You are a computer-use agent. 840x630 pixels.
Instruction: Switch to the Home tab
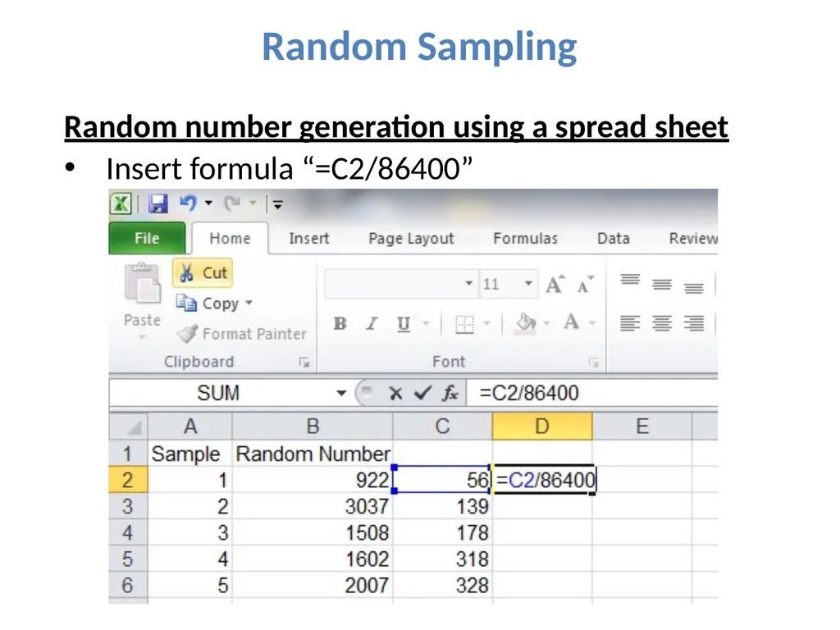[x=230, y=238]
